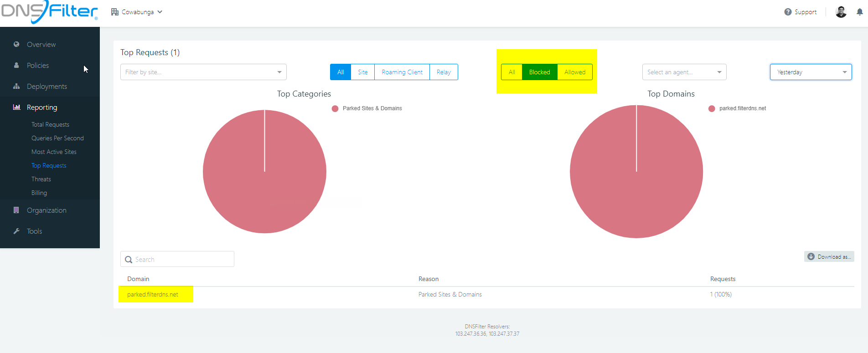The height and width of the screenshot is (353, 868).
Task: Open the parked.filterdns.net domain link
Action: [x=153, y=295]
